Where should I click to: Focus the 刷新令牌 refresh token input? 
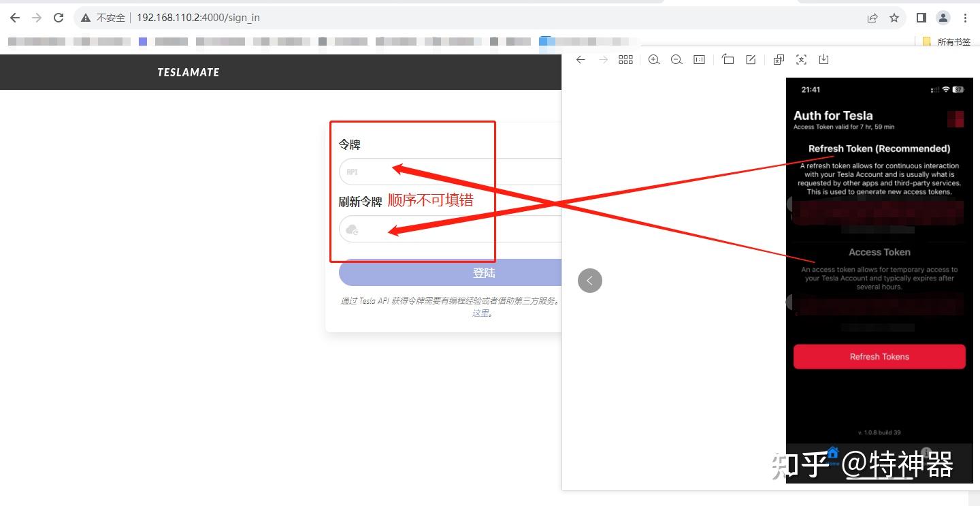(451, 229)
